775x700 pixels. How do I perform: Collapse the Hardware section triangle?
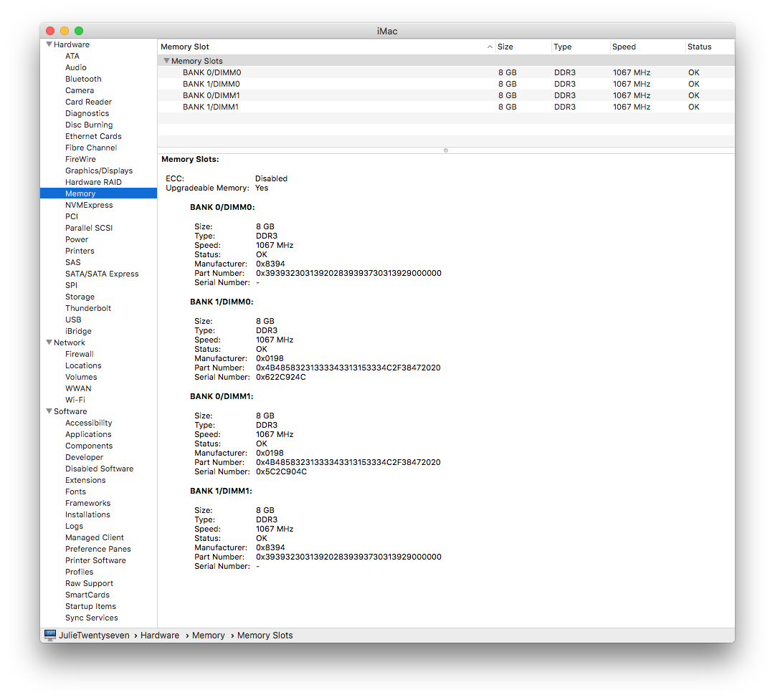49,44
